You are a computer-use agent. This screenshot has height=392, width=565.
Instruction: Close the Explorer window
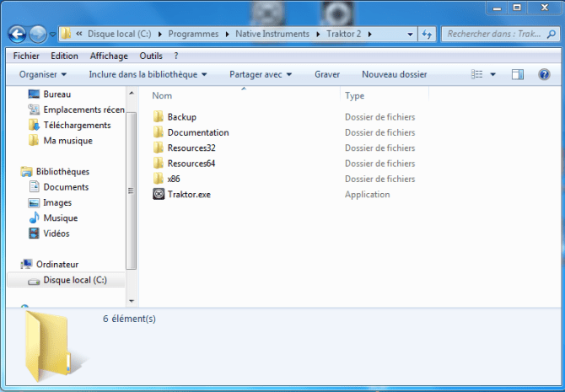544,7
